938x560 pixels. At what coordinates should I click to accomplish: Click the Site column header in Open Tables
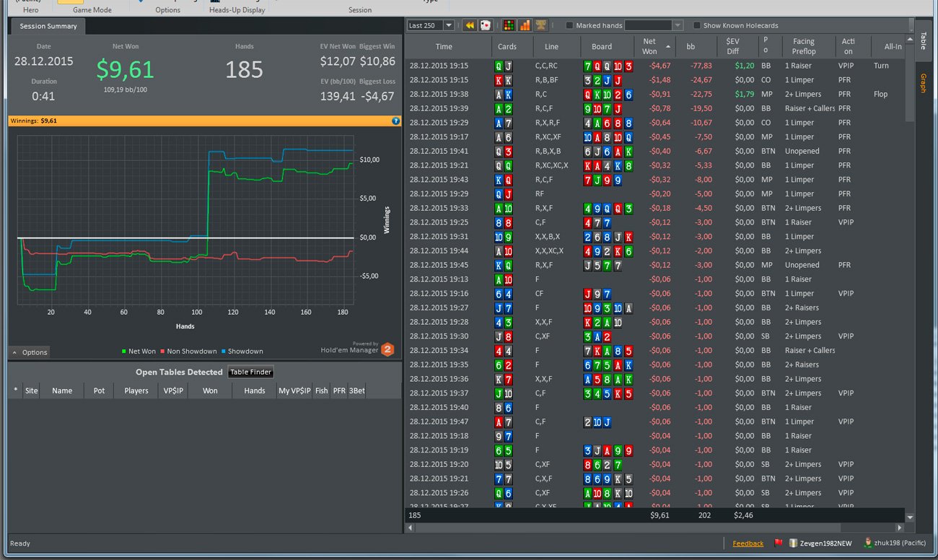[x=32, y=390]
